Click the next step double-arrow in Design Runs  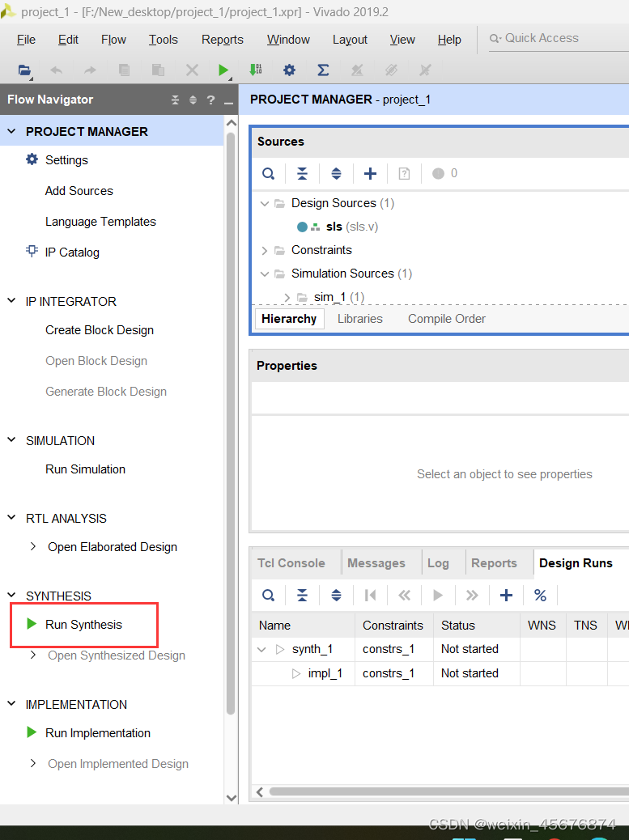point(472,595)
